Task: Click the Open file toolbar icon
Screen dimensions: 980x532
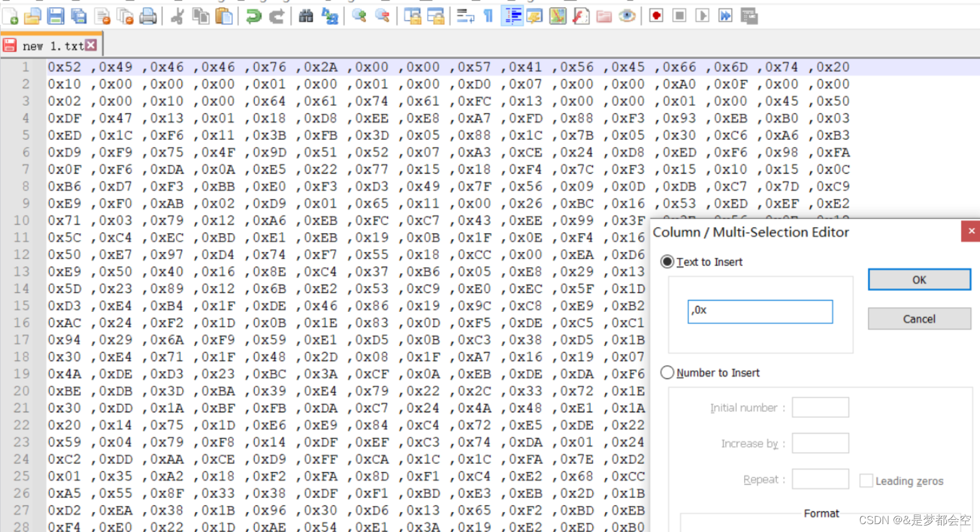Action: point(33,16)
